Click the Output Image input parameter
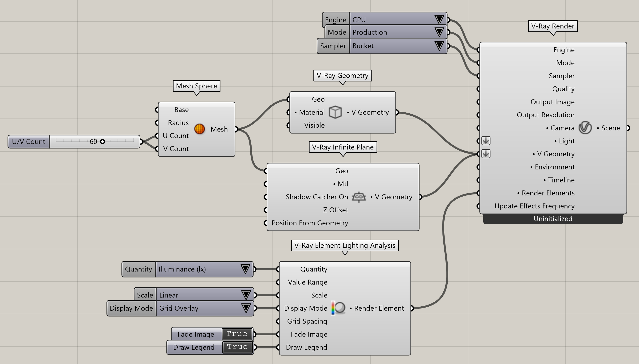This screenshot has width=639, height=364. [x=552, y=102]
